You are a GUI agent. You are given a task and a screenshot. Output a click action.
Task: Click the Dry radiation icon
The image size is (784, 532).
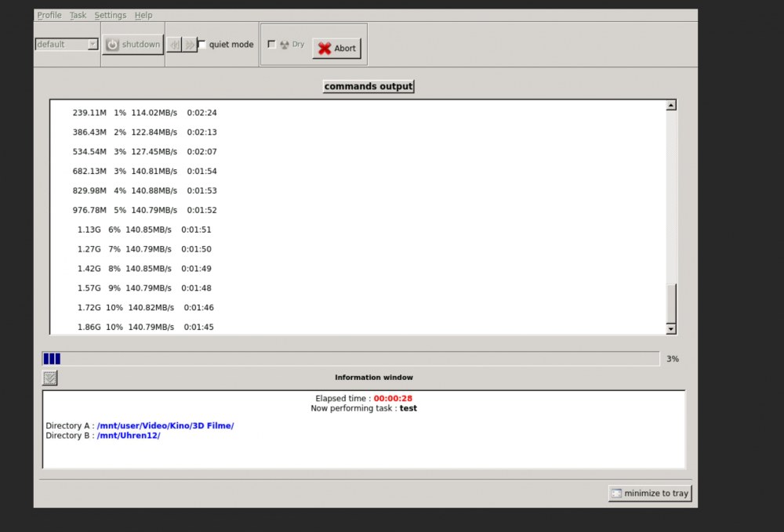click(x=285, y=45)
